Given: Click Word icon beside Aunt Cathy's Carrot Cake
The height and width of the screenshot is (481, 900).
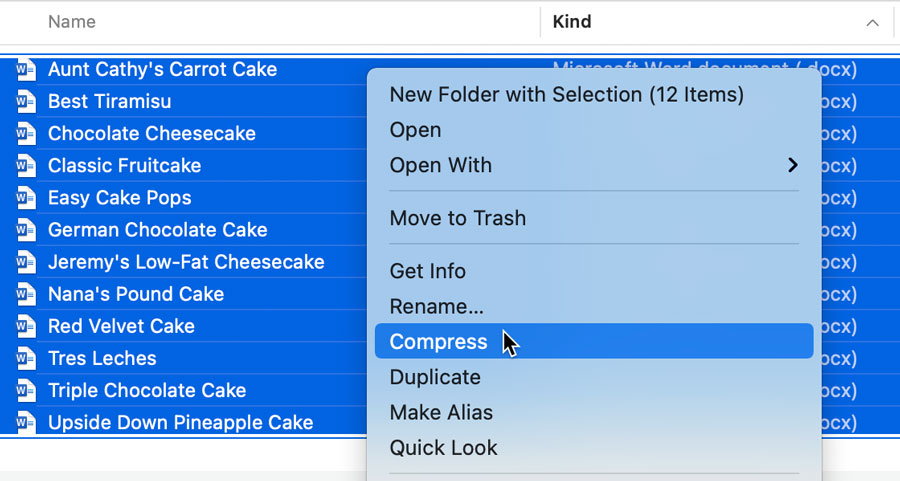Looking at the screenshot, I should (26, 70).
